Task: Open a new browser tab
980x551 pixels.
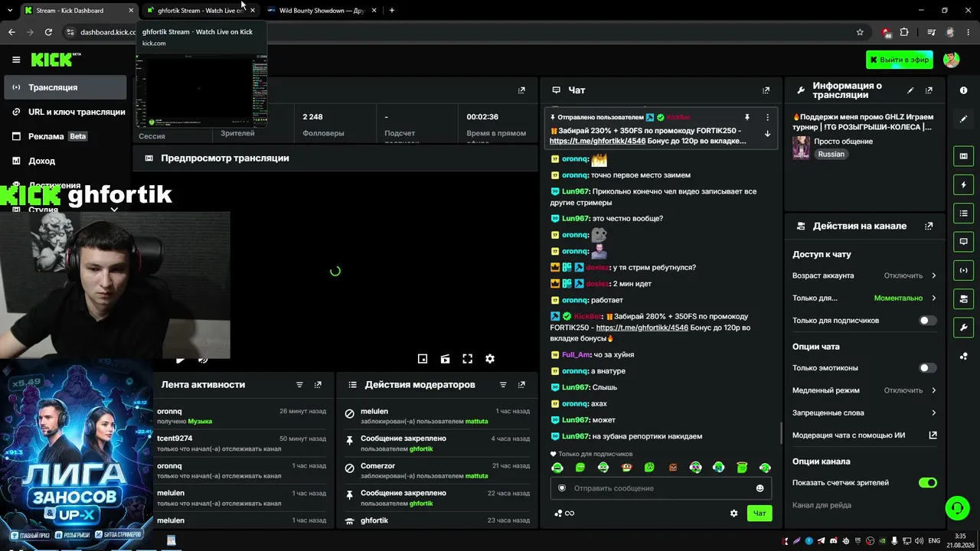Action: point(392,11)
